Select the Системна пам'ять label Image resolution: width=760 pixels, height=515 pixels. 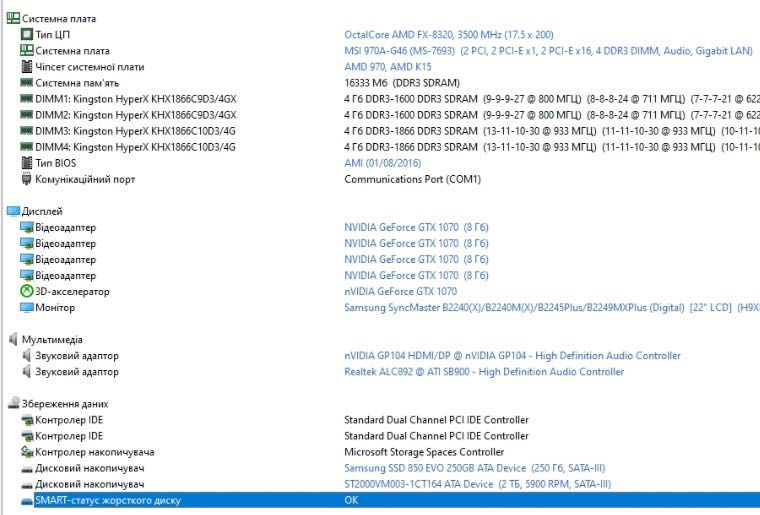[x=77, y=82]
